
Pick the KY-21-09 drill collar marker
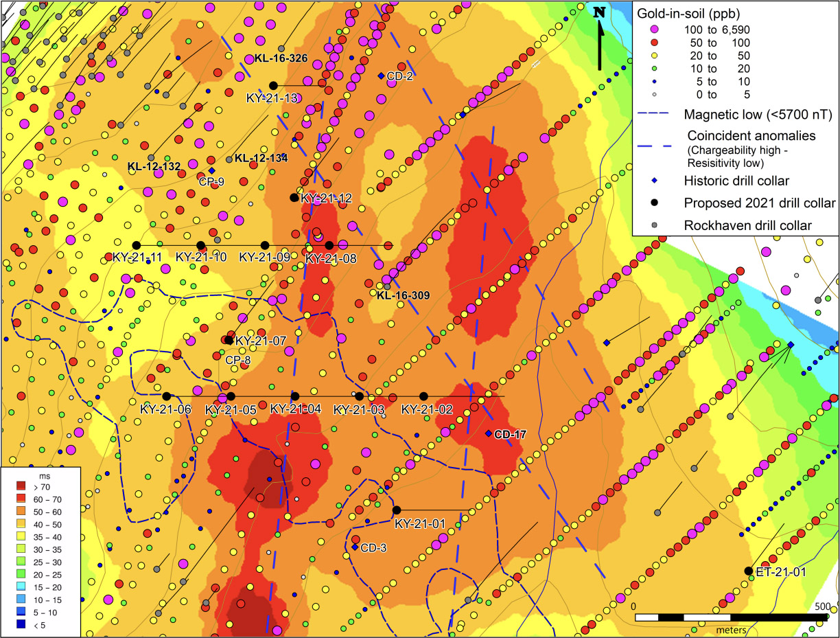coord(265,245)
